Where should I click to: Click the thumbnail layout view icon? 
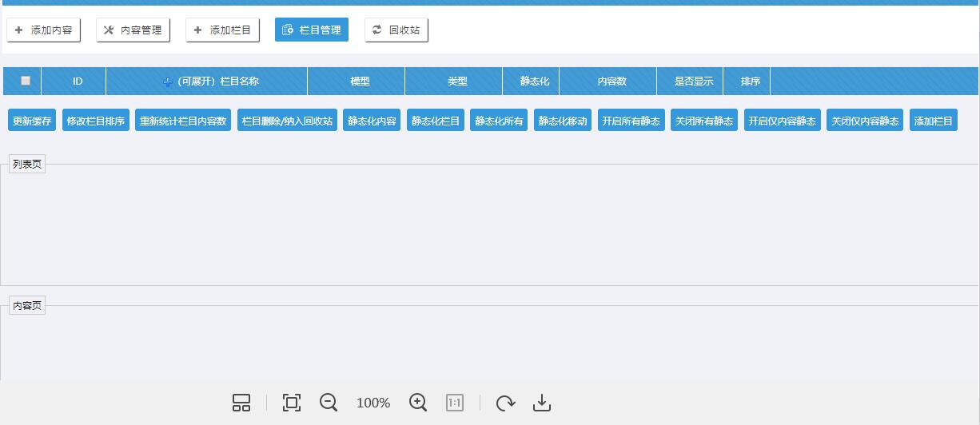(x=241, y=403)
